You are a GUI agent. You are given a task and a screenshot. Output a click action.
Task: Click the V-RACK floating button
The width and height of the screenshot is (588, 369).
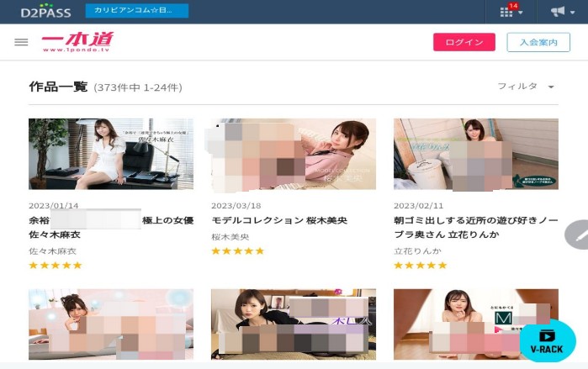pyautogui.click(x=547, y=341)
